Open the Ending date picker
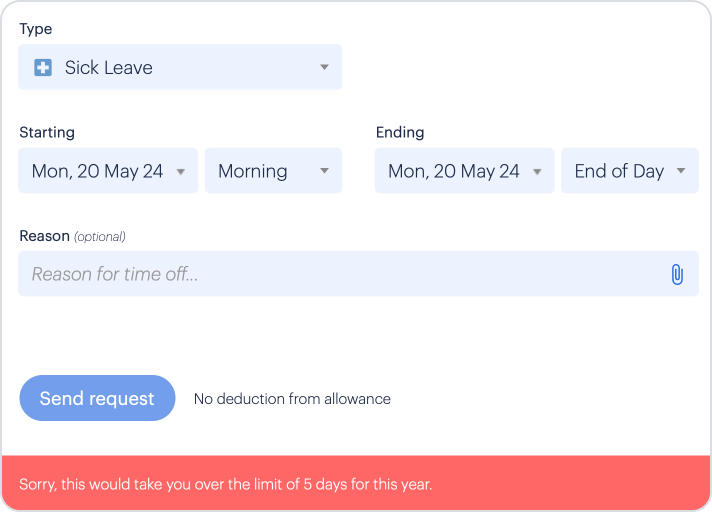Screen dimensions: 712x512 tap(465, 171)
